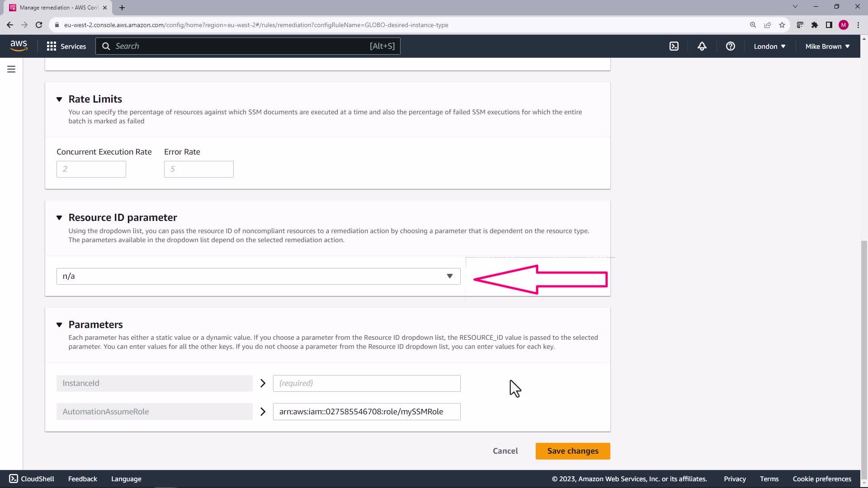This screenshot has width=868, height=488.
Task: Open the notifications bell
Action: coord(702,46)
